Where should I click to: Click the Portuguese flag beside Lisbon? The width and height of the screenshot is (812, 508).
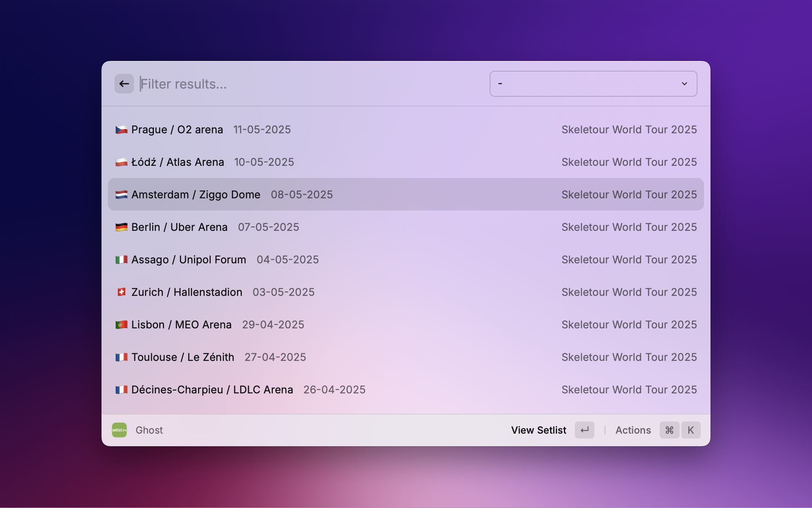[121, 325]
